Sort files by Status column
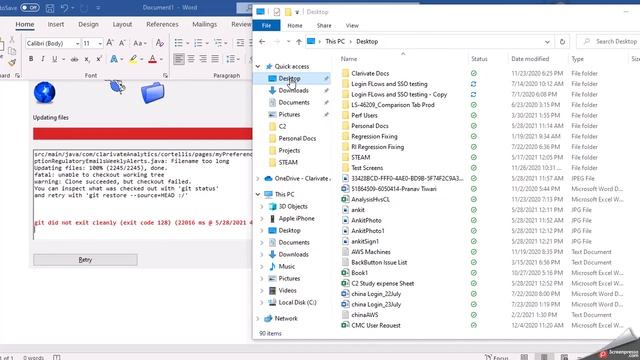 [x=479, y=59]
